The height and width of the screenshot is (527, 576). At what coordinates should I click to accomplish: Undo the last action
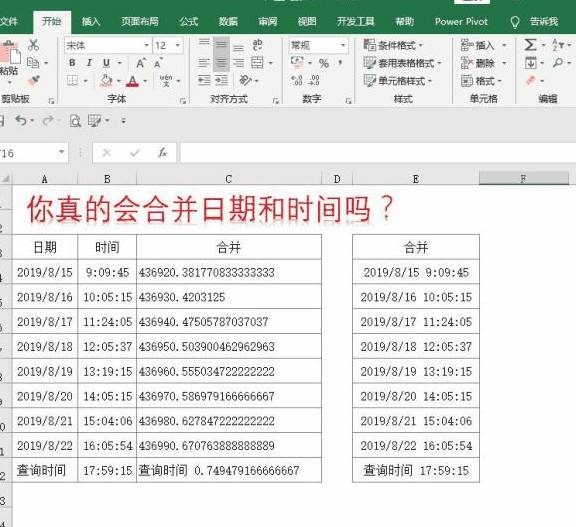tap(21, 120)
